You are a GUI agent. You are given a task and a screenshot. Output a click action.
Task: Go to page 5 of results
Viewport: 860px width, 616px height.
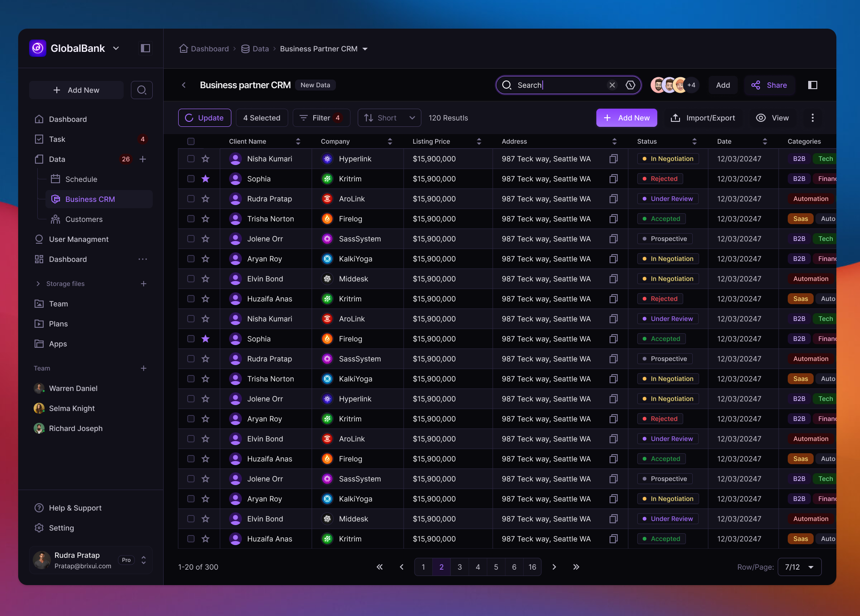[496, 567]
